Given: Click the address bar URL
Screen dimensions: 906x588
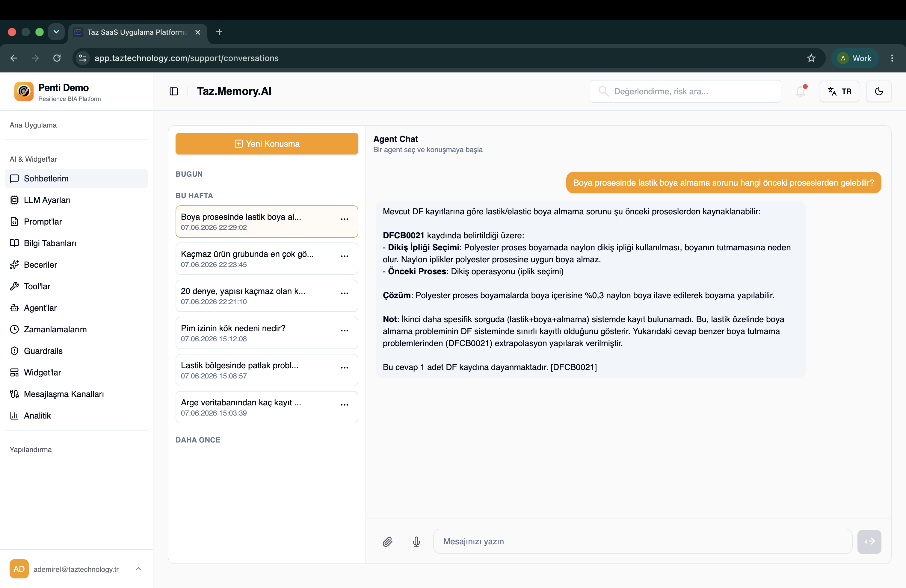Looking at the screenshot, I should click(187, 58).
